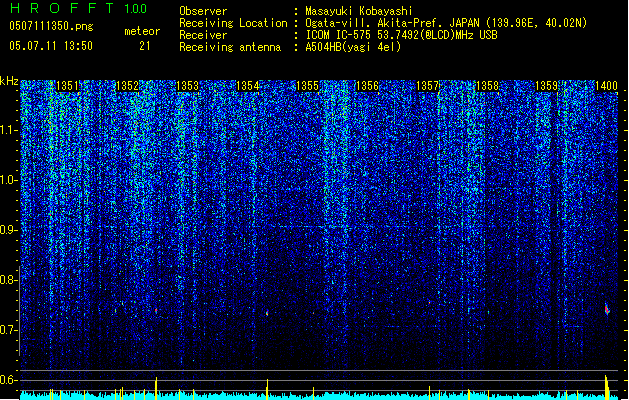Click the 1353 time marker

pos(187,86)
